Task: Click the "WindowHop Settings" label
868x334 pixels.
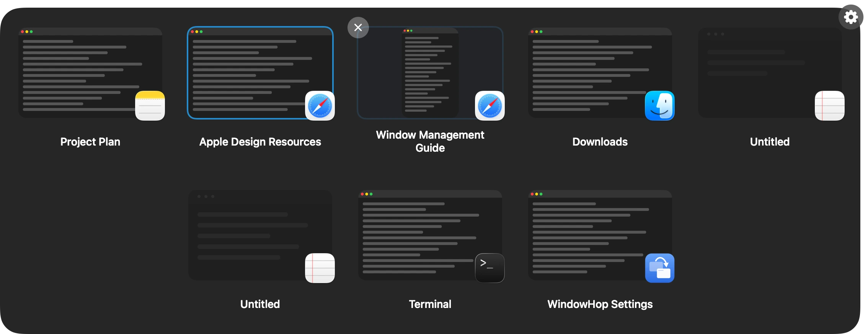Action: 600,304
